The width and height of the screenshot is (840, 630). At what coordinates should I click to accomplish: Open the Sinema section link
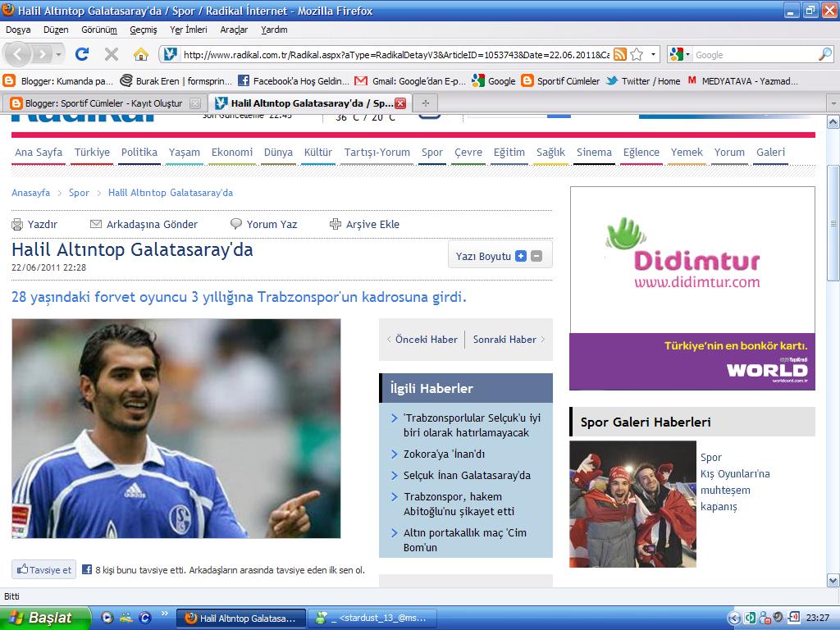point(594,152)
